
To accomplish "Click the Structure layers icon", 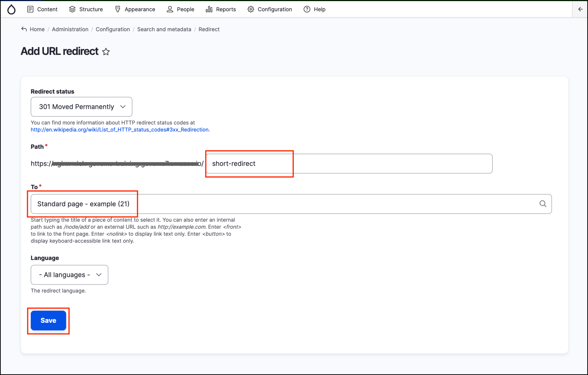I will click(72, 9).
